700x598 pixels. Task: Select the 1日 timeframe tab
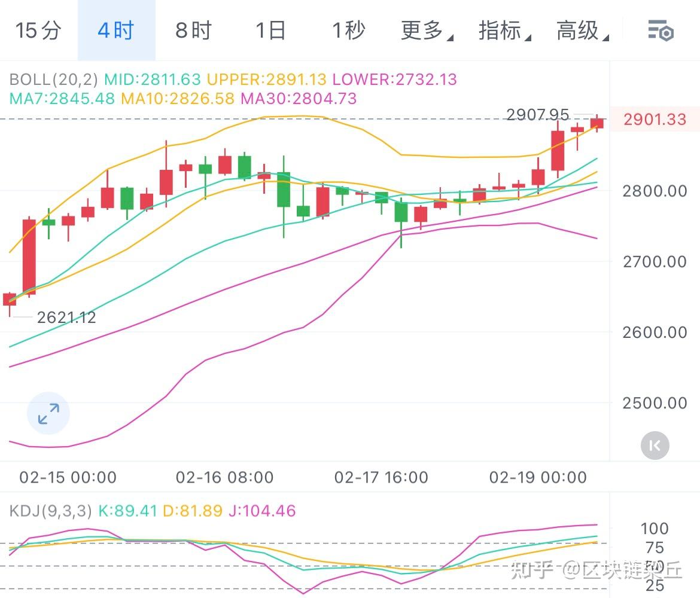point(270,30)
